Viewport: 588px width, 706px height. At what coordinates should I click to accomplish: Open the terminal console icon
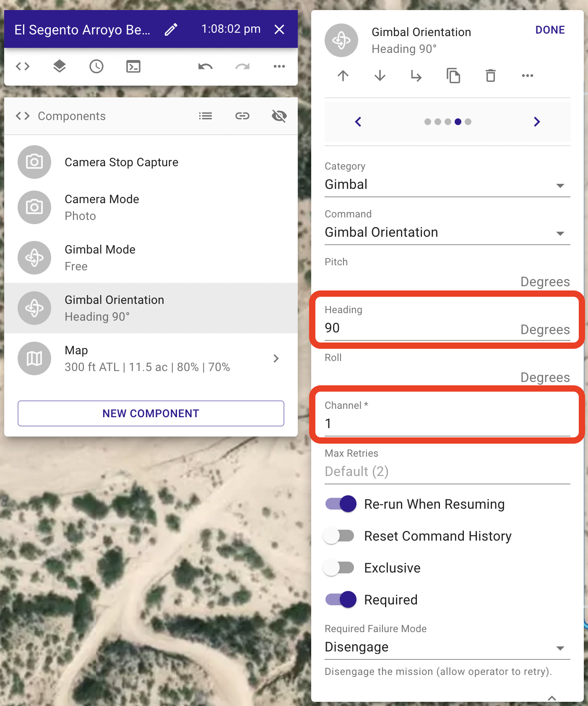click(x=133, y=66)
